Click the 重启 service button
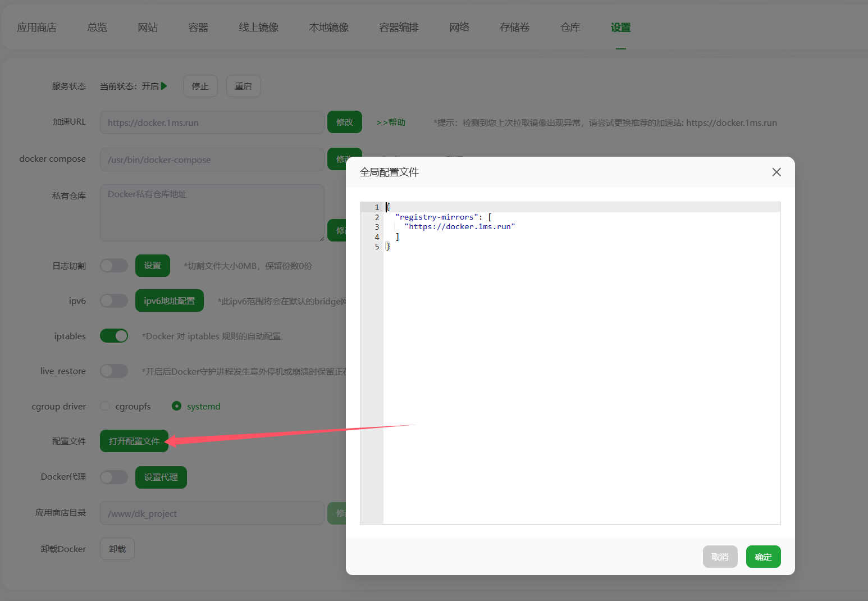The image size is (868, 601). click(x=243, y=86)
